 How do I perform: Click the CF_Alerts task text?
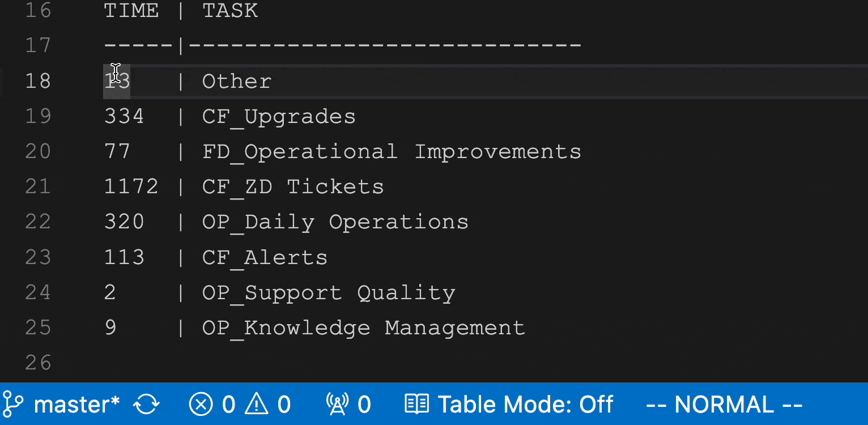point(265,257)
